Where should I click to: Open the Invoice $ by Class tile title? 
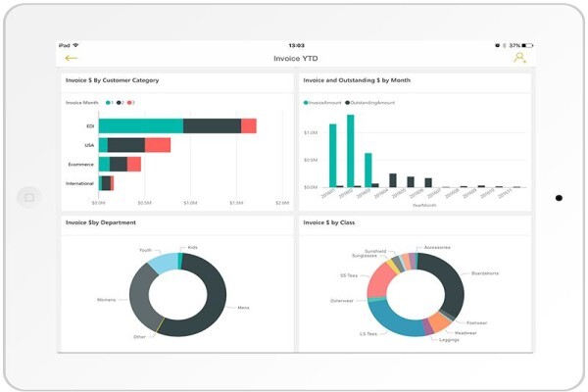coord(329,222)
